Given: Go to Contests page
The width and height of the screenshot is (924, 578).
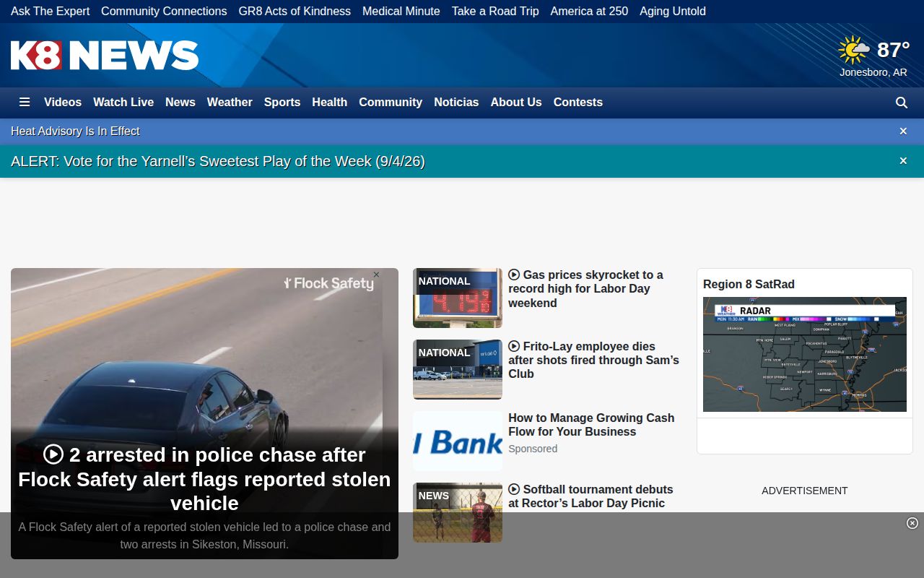Looking at the screenshot, I should tap(578, 102).
